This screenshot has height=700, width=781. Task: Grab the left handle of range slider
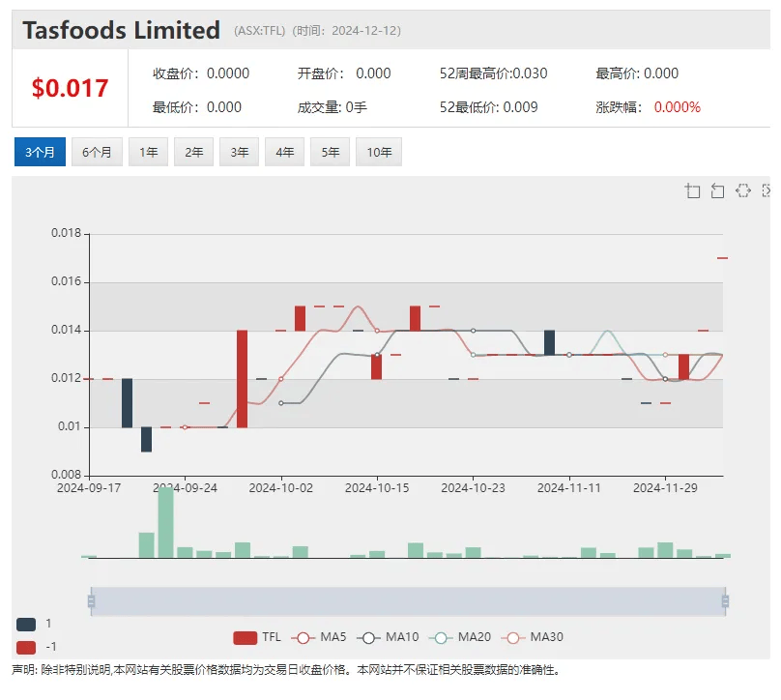click(91, 601)
